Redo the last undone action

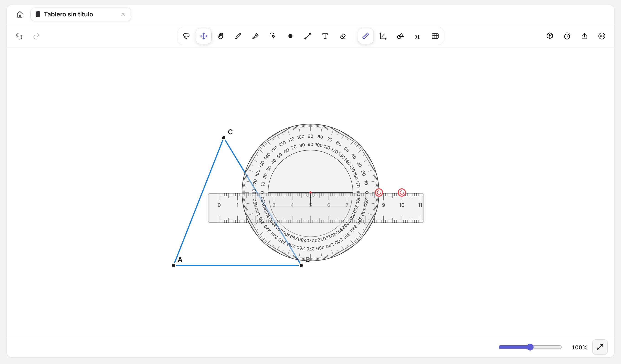pos(37,36)
